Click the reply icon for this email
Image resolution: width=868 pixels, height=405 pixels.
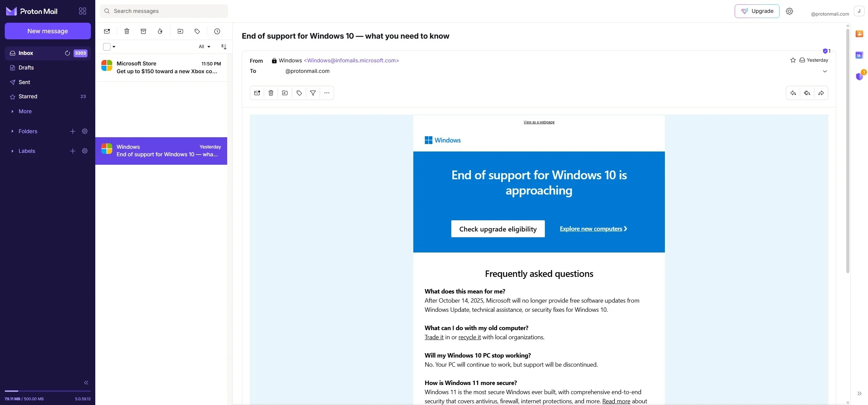pyautogui.click(x=793, y=93)
